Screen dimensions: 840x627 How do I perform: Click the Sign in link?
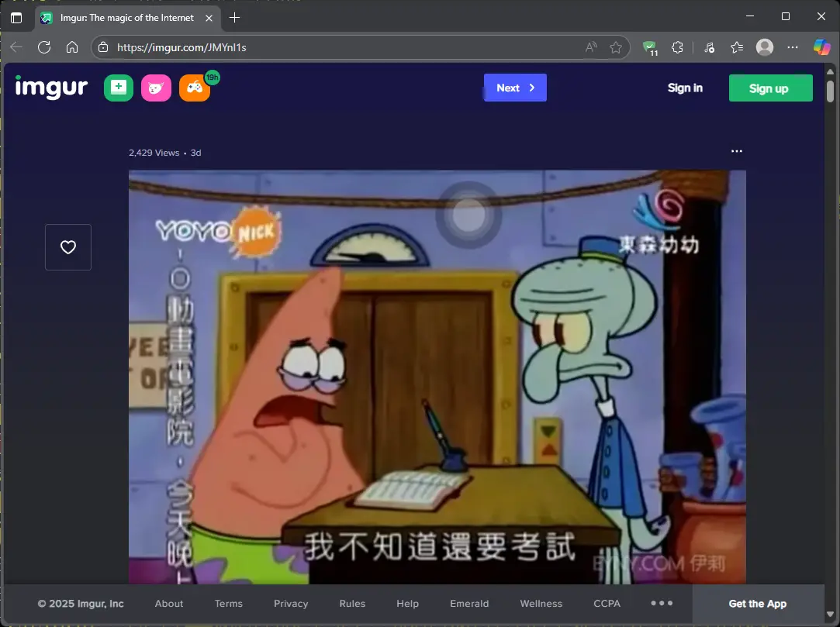click(x=685, y=88)
